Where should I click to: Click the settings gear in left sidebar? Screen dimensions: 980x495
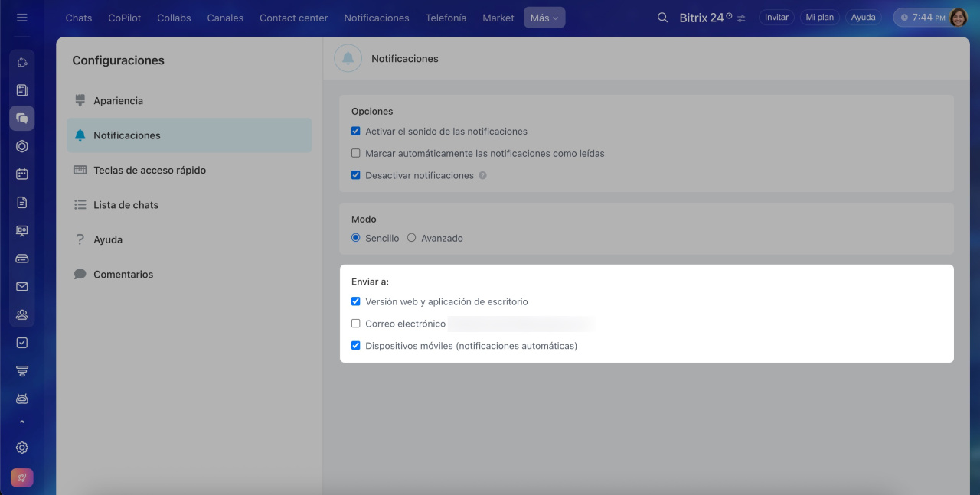pyautogui.click(x=21, y=448)
